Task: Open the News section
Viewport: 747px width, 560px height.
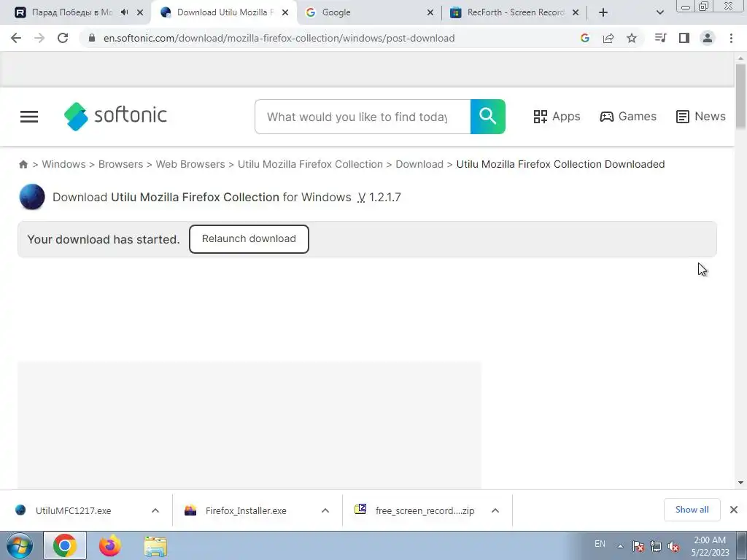Action: (x=701, y=116)
